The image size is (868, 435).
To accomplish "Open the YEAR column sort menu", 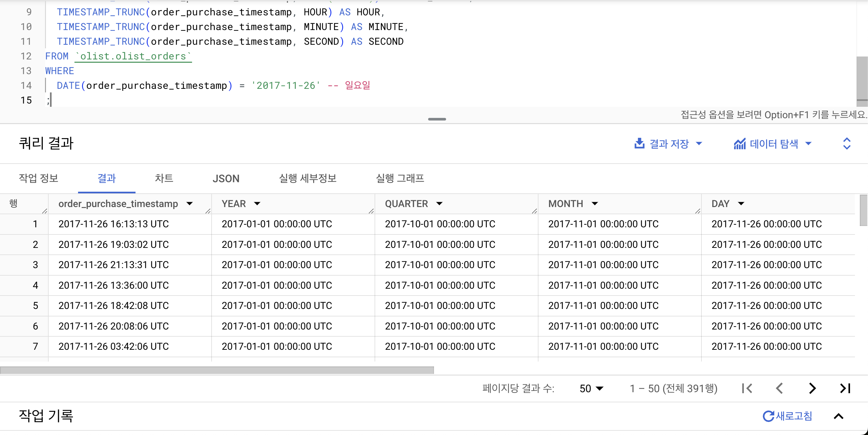I will click(x=257, y=203).
